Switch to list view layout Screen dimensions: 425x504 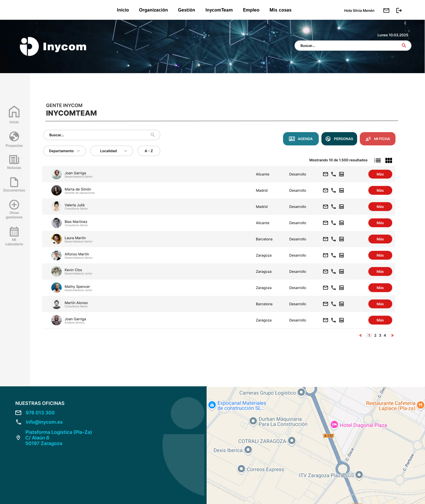(x=377, y=160)
